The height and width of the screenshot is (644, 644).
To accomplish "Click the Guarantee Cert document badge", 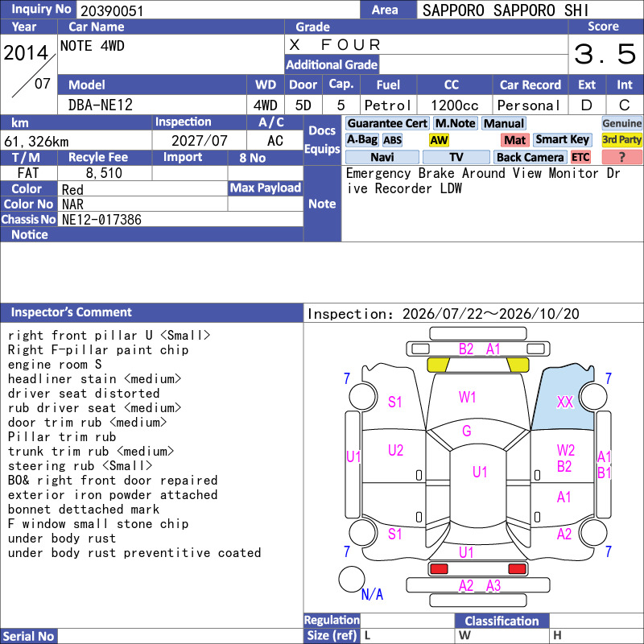I will pos(387,123).
